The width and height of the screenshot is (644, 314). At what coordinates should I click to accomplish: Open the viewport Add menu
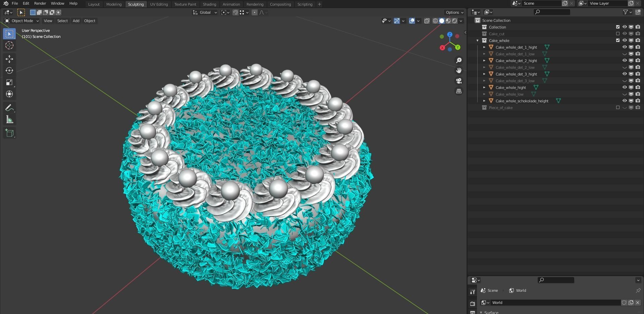[x=76, y=21]
